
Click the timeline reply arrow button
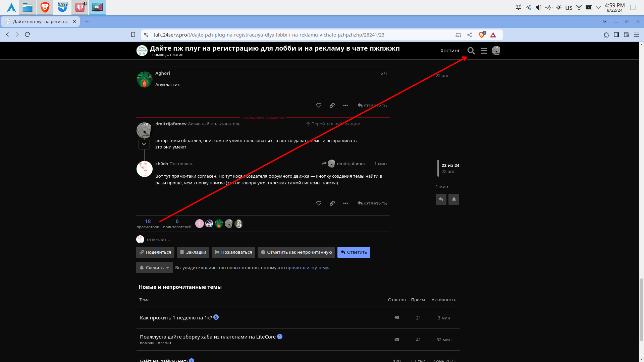coord(441,199)
